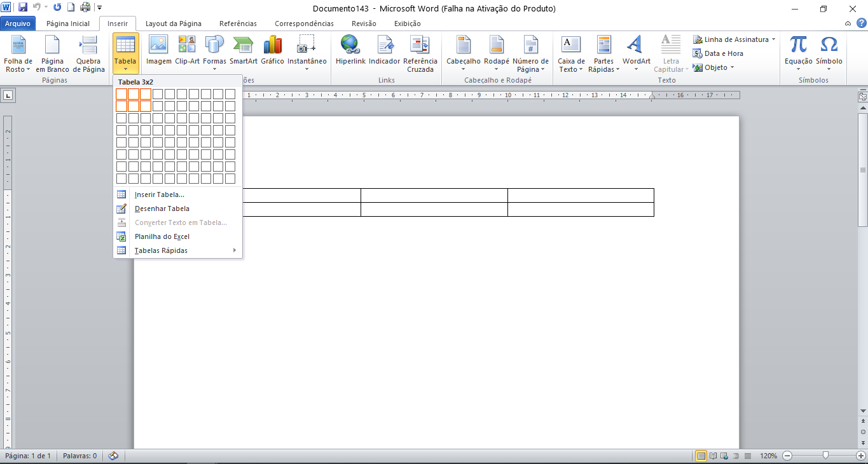Image resolution: width=868 pixels, height=464 pixels.
Task: Open the WordArt gallery
Action: click(x=637, y=54)
